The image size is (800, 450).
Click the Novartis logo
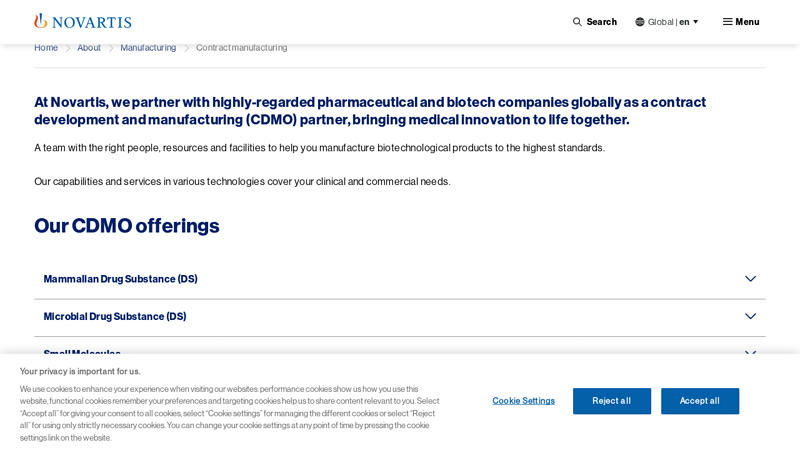point(83,21)
